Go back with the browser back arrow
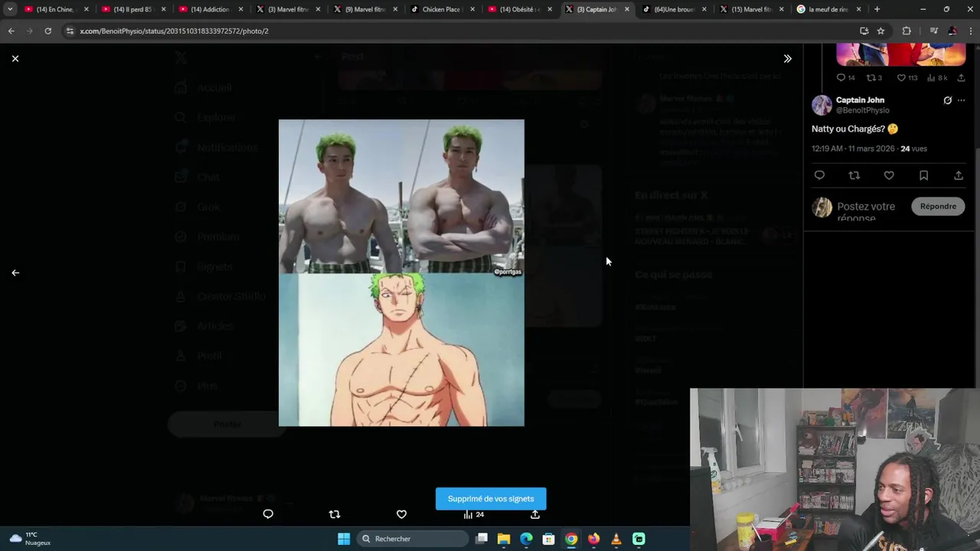 11,31
